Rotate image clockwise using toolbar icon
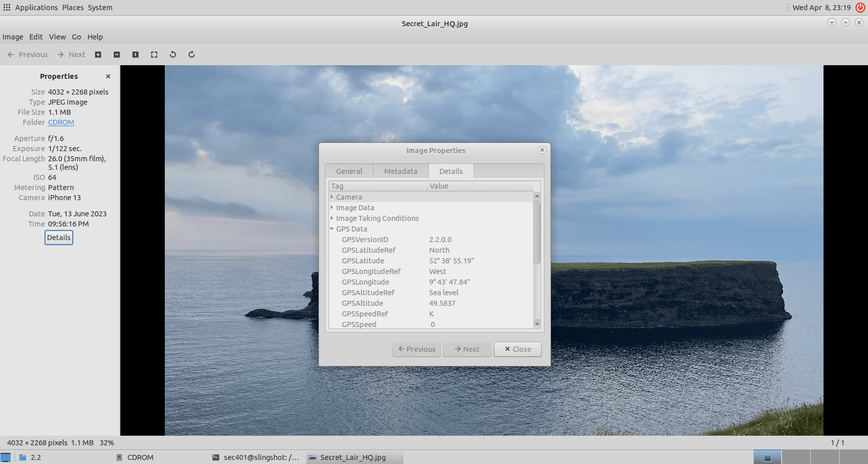The height and width of the screenshot is (464, 868). (192, 55)
